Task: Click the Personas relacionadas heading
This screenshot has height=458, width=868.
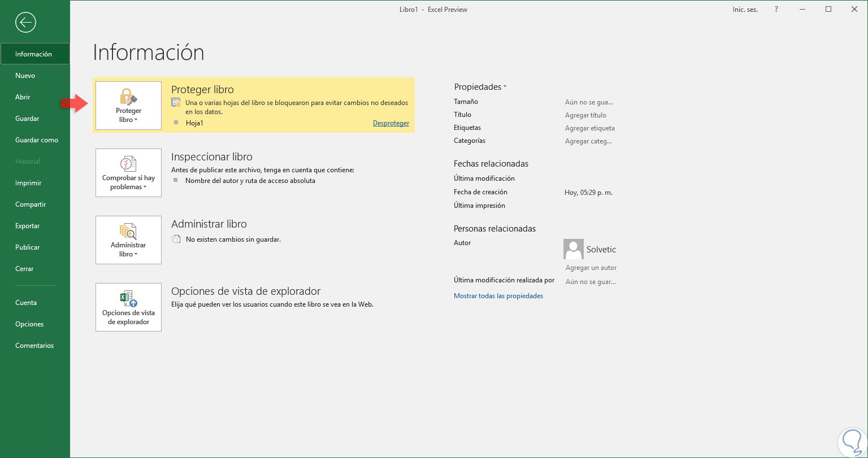Action: tap(494, 229)
